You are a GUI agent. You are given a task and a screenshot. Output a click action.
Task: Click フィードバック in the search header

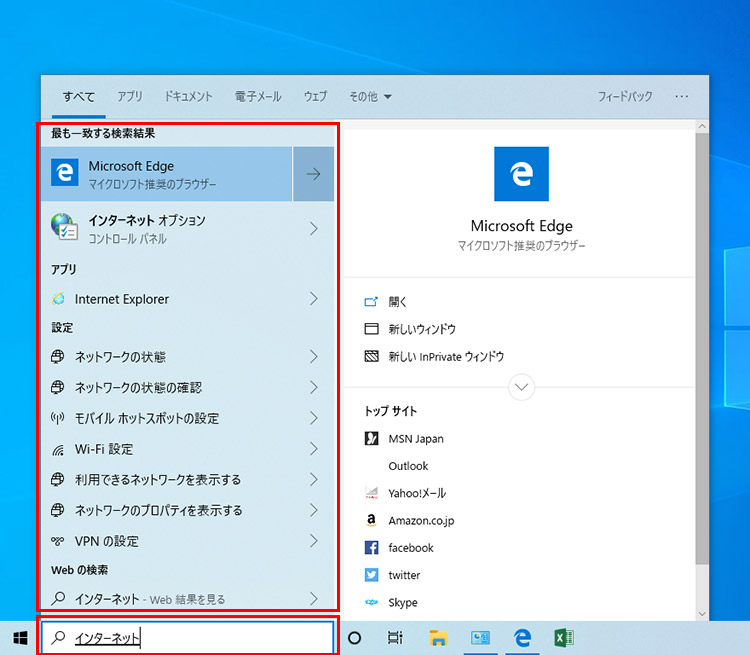(x=625, y=97)
